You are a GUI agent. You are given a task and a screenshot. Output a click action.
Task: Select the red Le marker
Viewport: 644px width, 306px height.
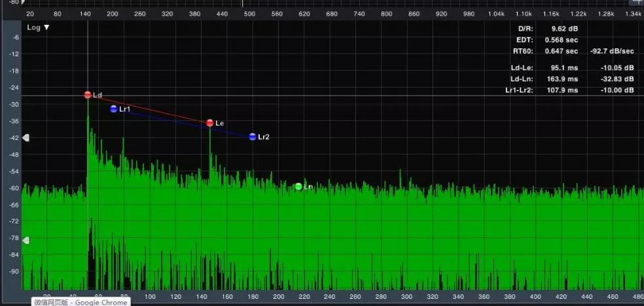point(210,123)
